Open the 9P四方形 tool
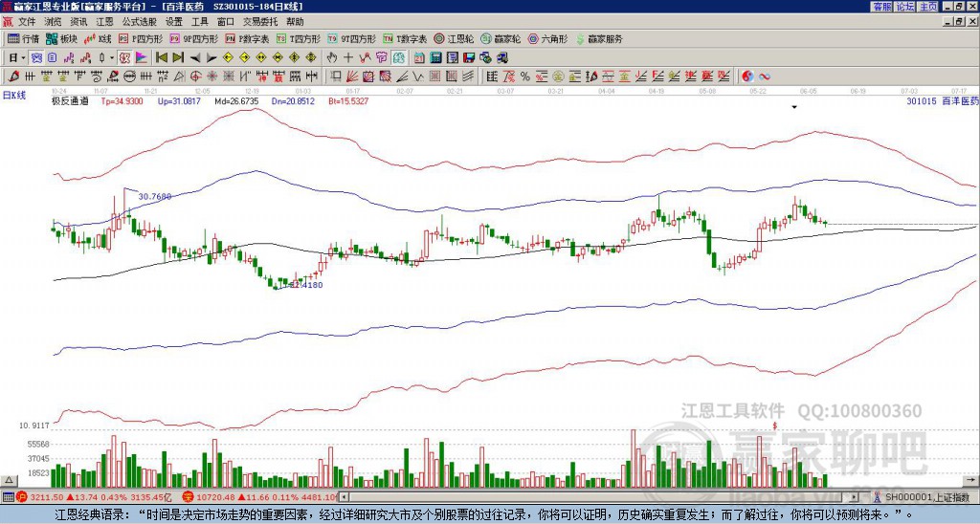This screenshot has width=980, height=524. coord(193,38)
